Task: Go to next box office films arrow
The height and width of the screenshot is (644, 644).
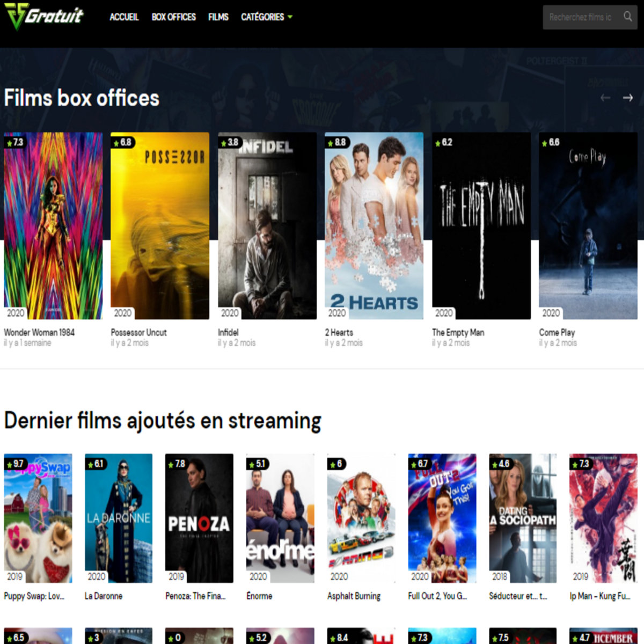Action: 628,98
